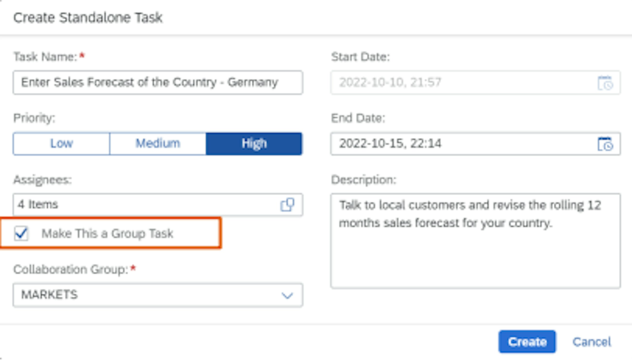Click the Start Date calendar picker icon
This screenshot has height=364, width=632.
point(605,83)
